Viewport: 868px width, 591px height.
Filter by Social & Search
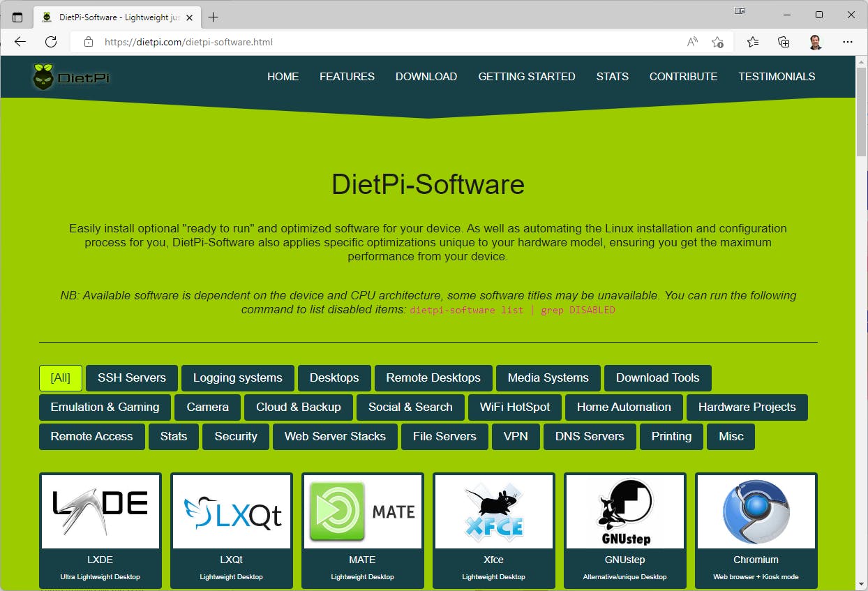410,407
